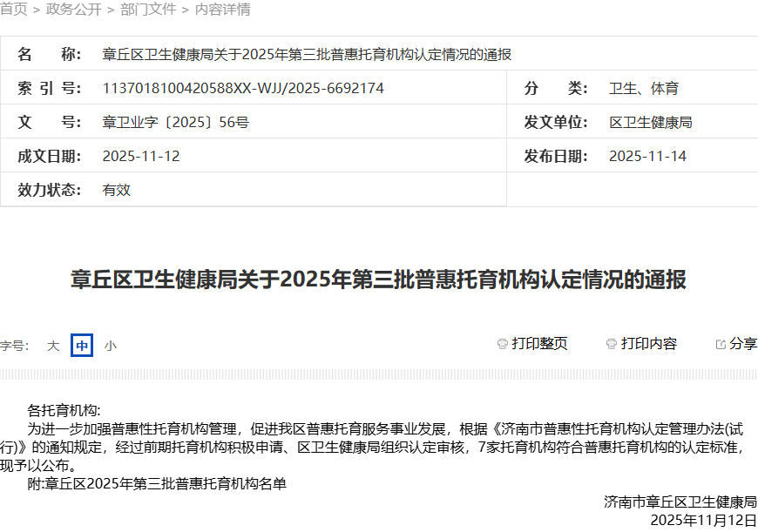Click the 分享 share text link
Image resolution: width=758 pixels, height=532 pixels.
(741, 343)
